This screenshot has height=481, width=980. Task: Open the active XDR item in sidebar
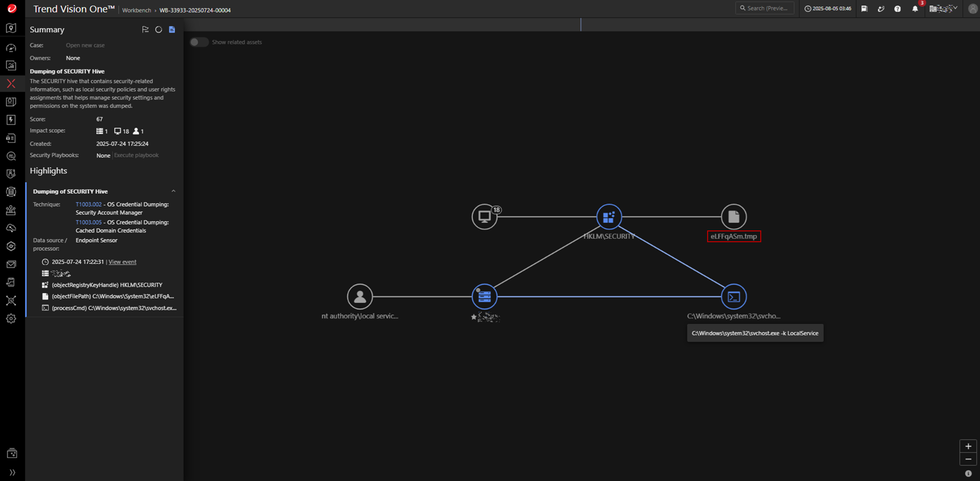[11, 84]
